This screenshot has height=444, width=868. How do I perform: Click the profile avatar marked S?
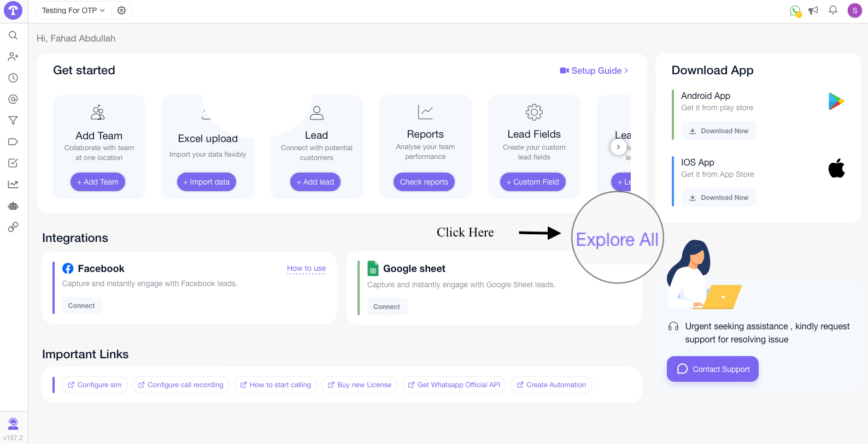[x=854, y=10]
